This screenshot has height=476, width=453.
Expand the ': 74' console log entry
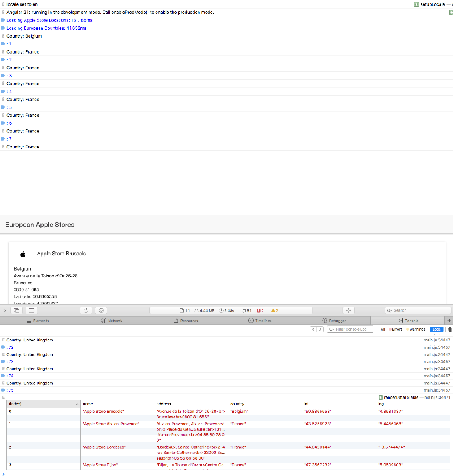[3, 376]
